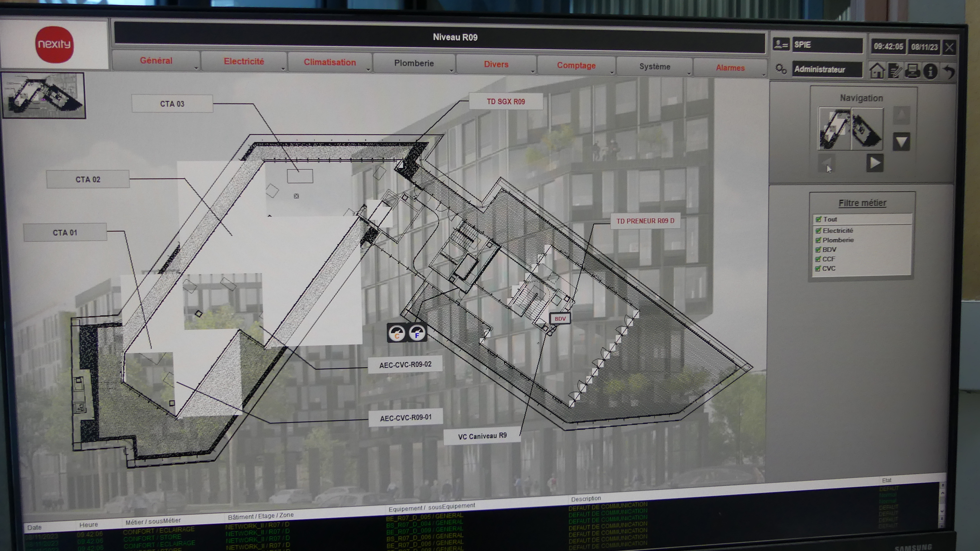Open the Comptage dropdown menu
The image size is (980, 551).
tap(576, 65)
